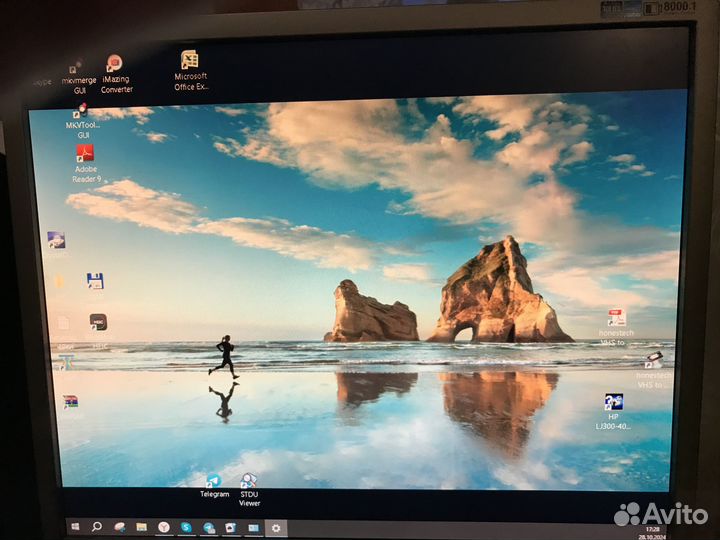Click the photos app taskbar icon
720x540 pixels.
(231, 528)
